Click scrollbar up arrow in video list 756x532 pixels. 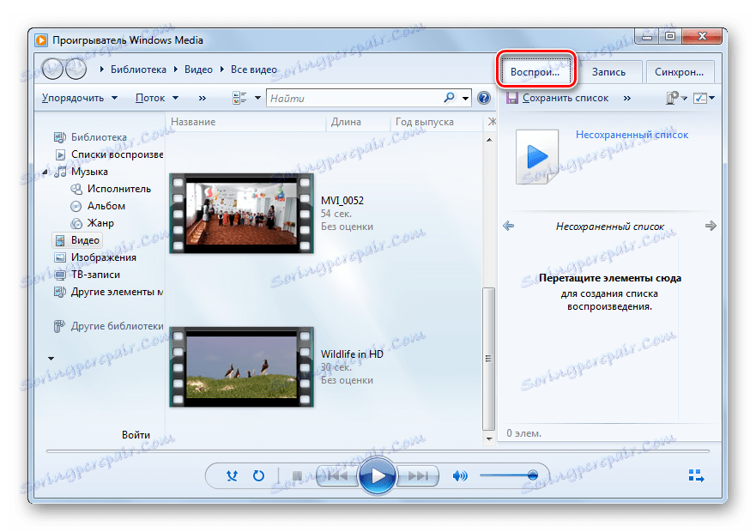click(x=489, y=140)
